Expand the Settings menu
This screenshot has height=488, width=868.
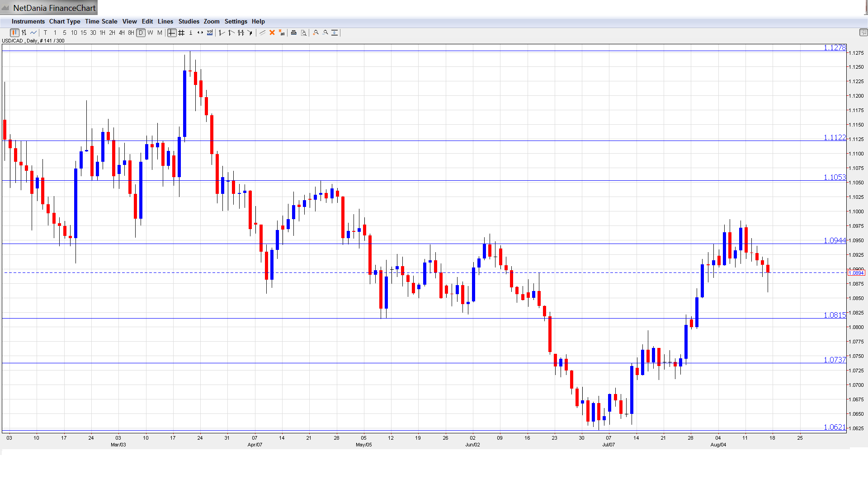(236, 21)
